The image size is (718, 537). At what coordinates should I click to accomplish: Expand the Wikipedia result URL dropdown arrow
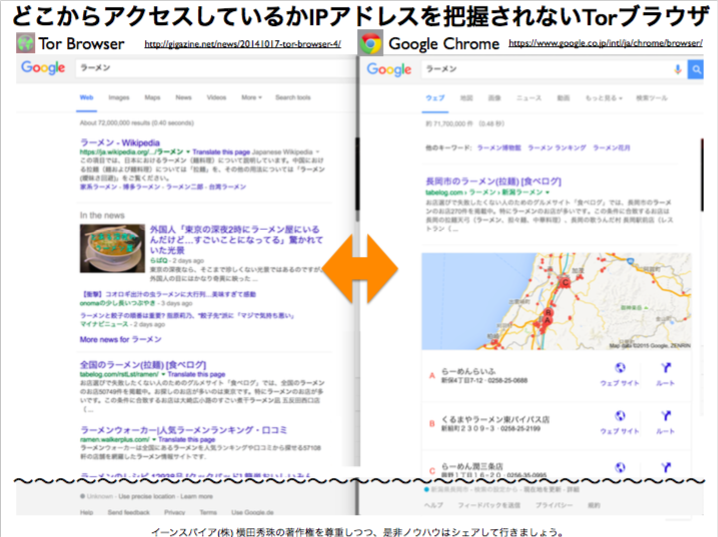coord(188,152)
